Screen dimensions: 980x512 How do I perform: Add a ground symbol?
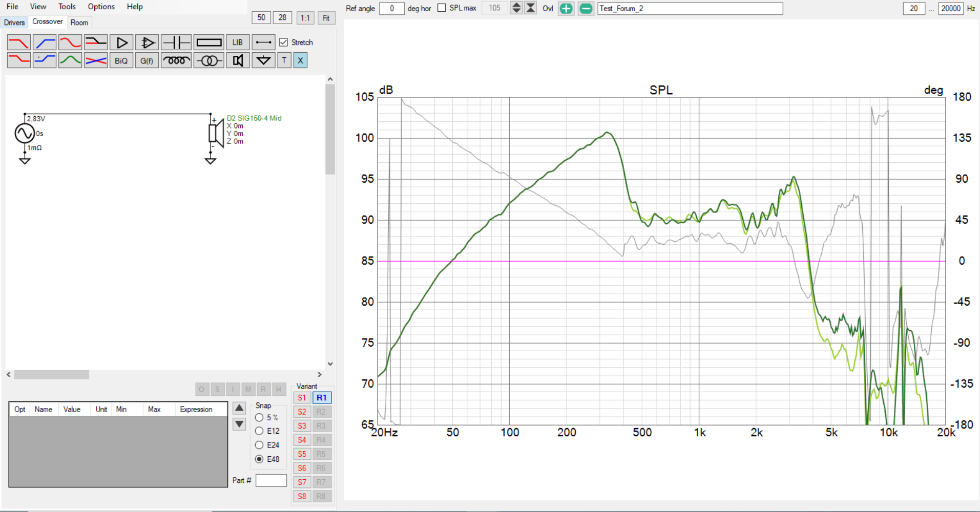(263, 60)
